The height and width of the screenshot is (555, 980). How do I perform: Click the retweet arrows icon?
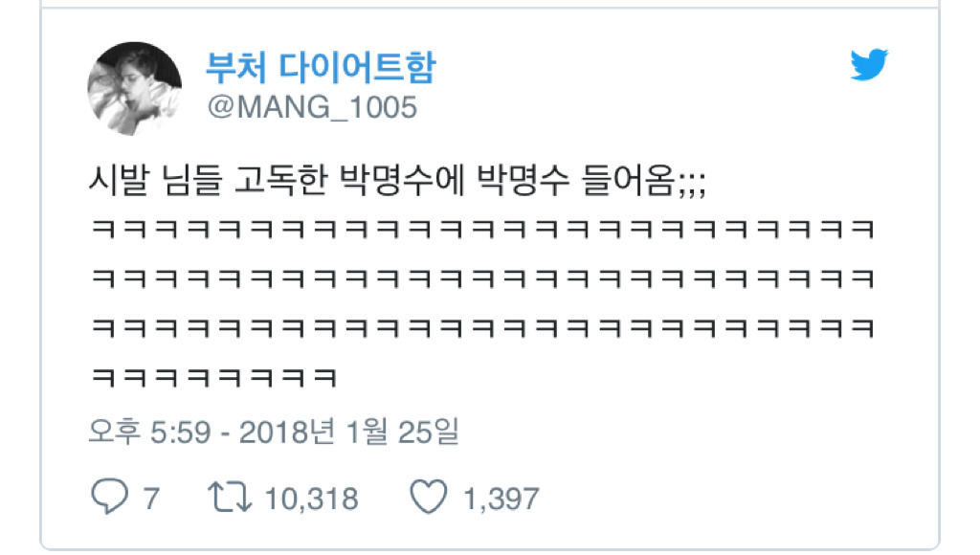[230, 498]
